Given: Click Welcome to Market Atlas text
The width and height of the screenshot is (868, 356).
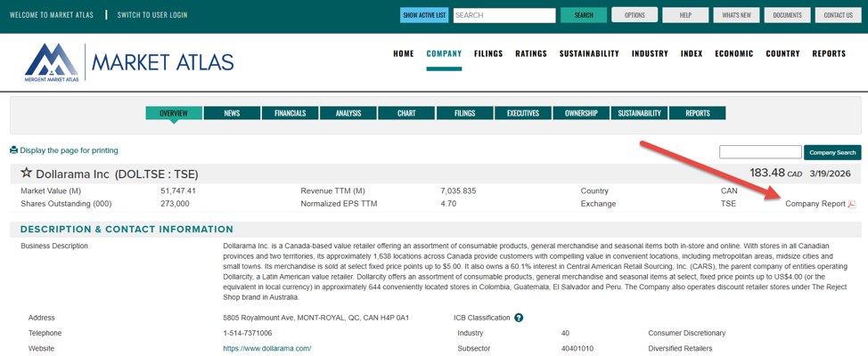Looking at the screenshot, I should [x=52, y=15].
